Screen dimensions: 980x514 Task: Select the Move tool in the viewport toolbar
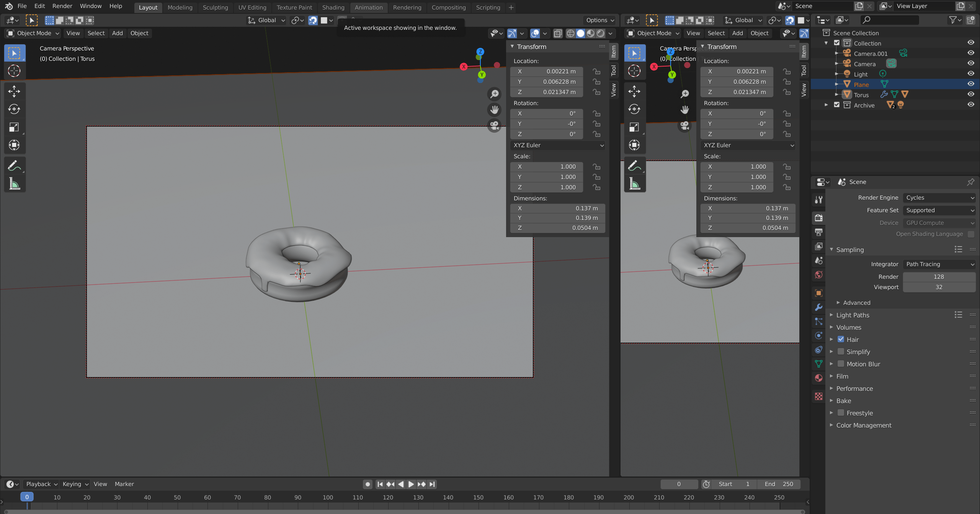14,91
